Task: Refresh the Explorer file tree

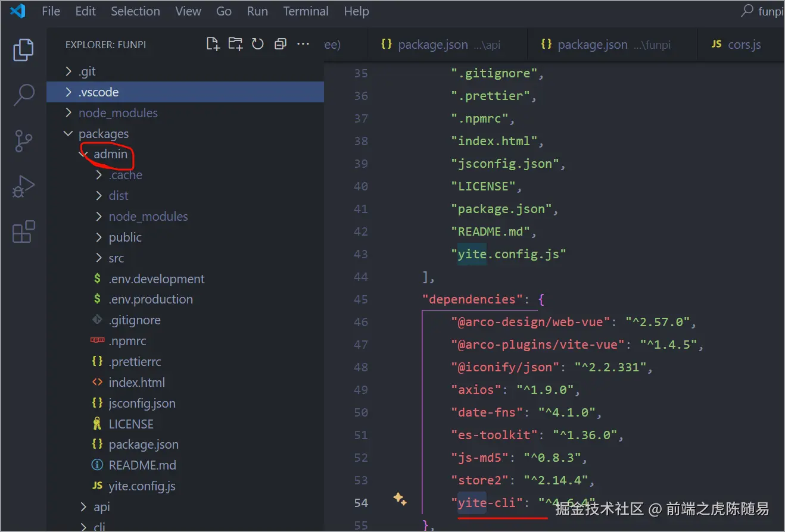Action: [x=258, y=44]
